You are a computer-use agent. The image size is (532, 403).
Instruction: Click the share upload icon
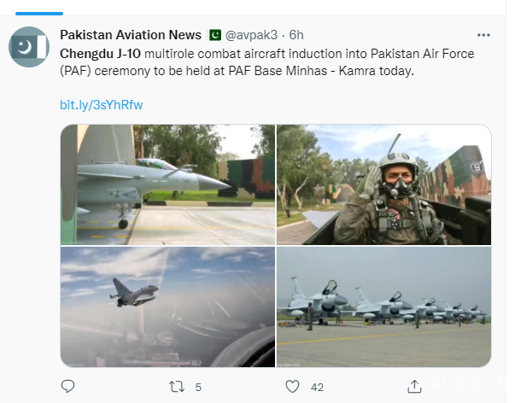(x=414, y=386)
